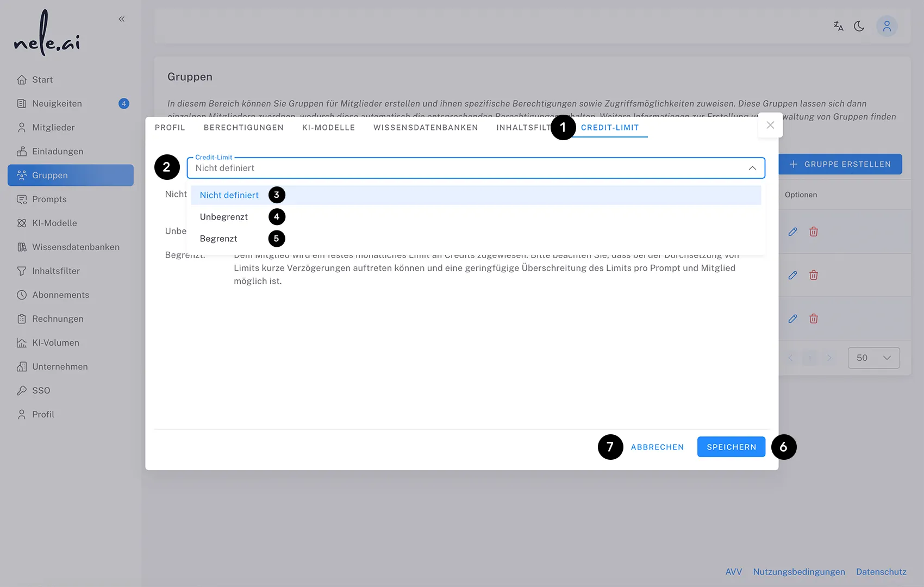The height and width of the screenshot is (587, 924).
Task: Collapse the Credit-Limit dropdown chevron
Action: [x=753, y=168]
